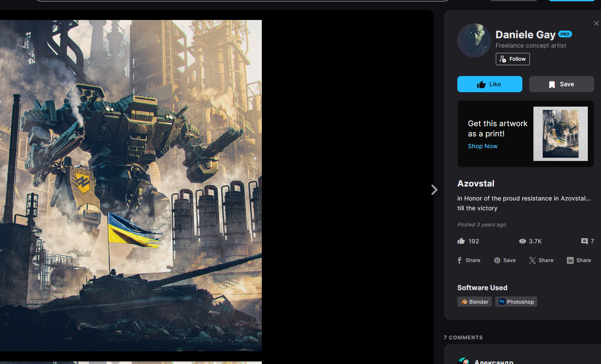Click the 'Freelance concept artist' headline
The height and width of the screenshot is (364, 601).
tap(531, 45)
